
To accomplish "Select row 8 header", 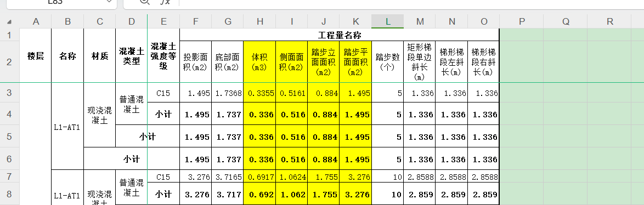I will coord(9,193).
